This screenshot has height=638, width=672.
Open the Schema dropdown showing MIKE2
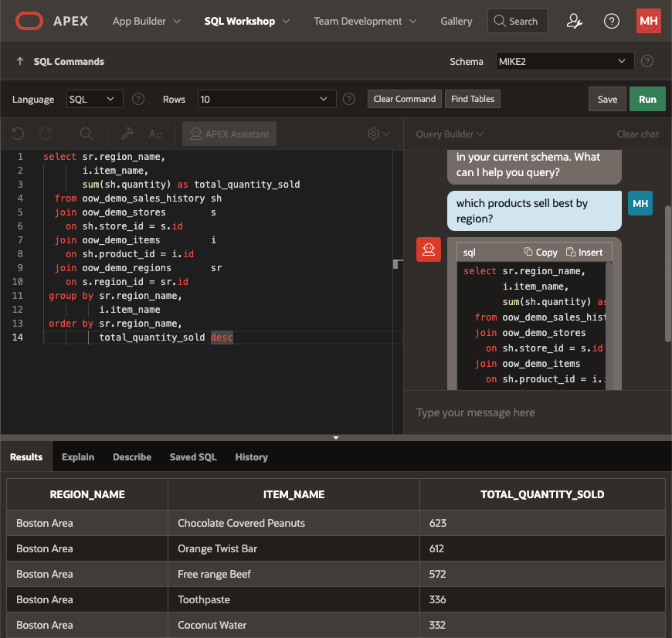point(564,61)
